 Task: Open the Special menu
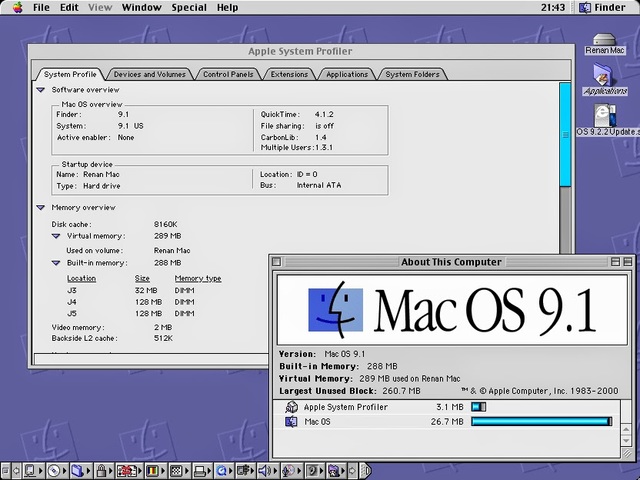coord(189,7)
